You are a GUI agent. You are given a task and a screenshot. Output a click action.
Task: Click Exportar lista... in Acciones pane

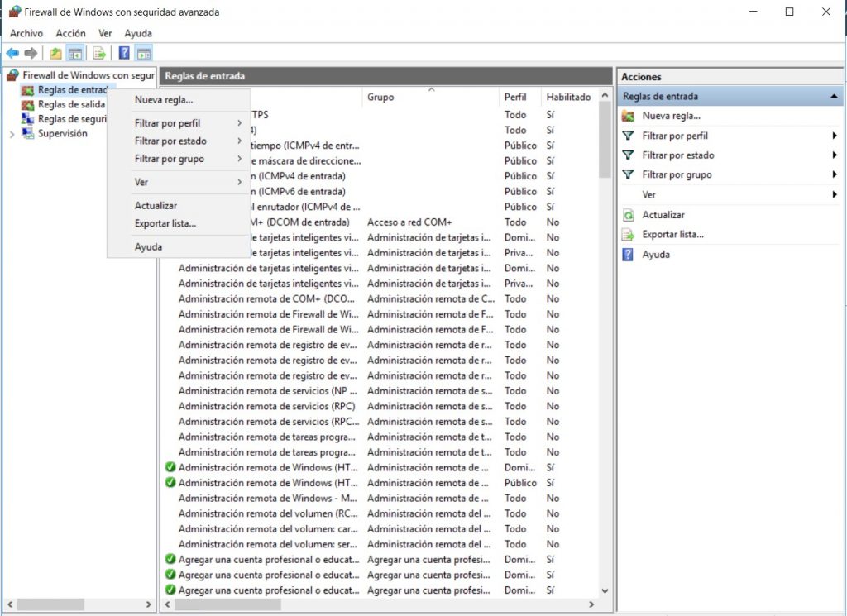(x=672, y=235)
